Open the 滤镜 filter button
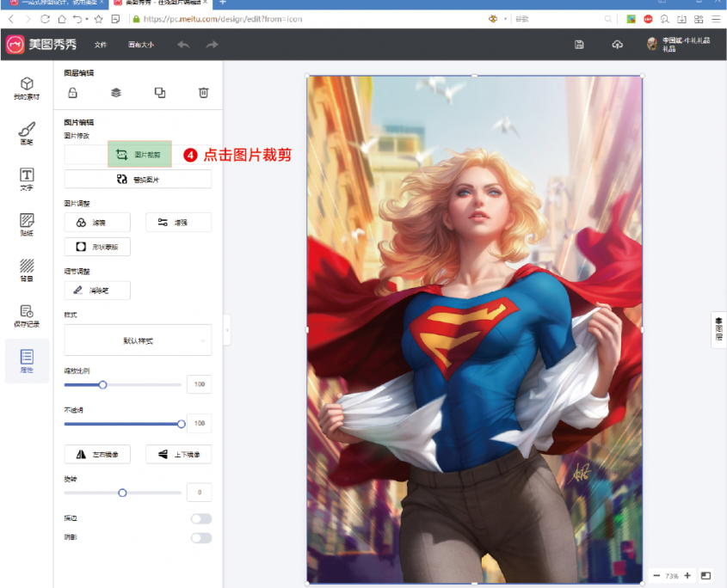 click(x=97, y=223)
